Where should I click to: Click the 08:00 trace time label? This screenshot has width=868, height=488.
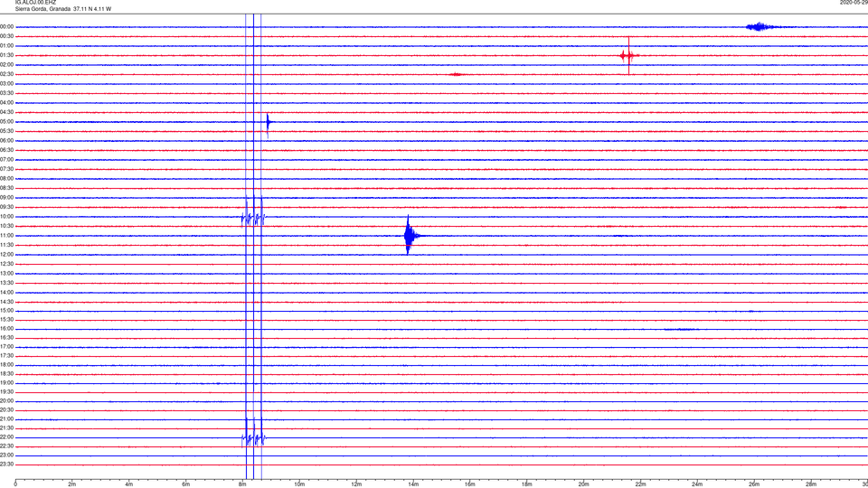(7, 179)
